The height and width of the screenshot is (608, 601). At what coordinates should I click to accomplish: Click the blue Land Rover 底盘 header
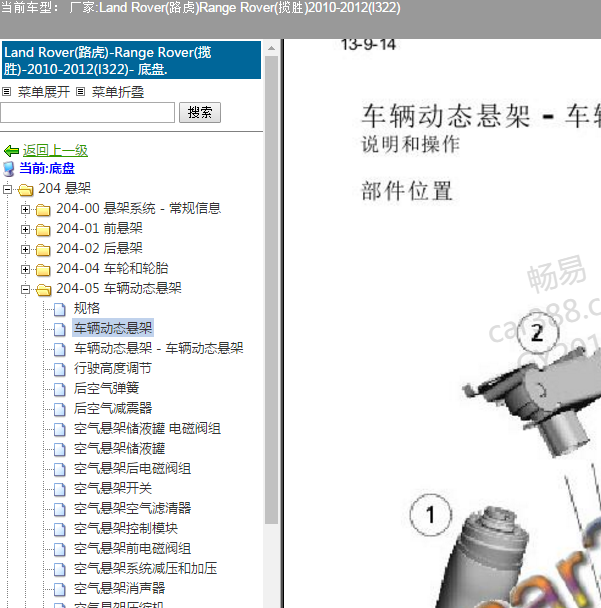(131, 60)
